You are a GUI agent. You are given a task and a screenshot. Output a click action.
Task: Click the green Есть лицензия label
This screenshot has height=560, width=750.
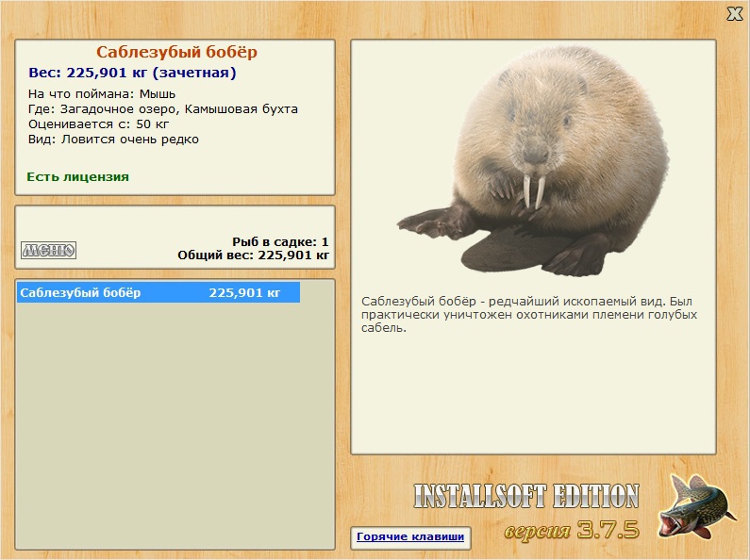click(77, 177)
